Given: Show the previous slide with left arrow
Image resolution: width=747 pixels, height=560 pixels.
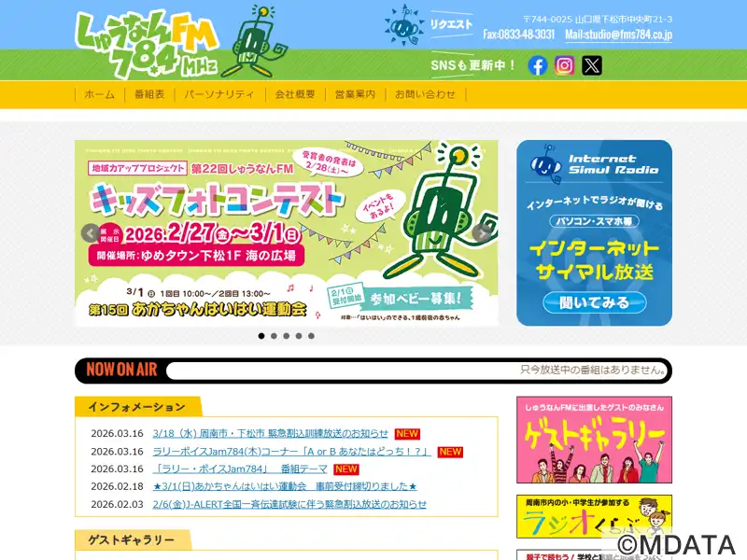Looking at the screenshot, I should click(91, 233).
